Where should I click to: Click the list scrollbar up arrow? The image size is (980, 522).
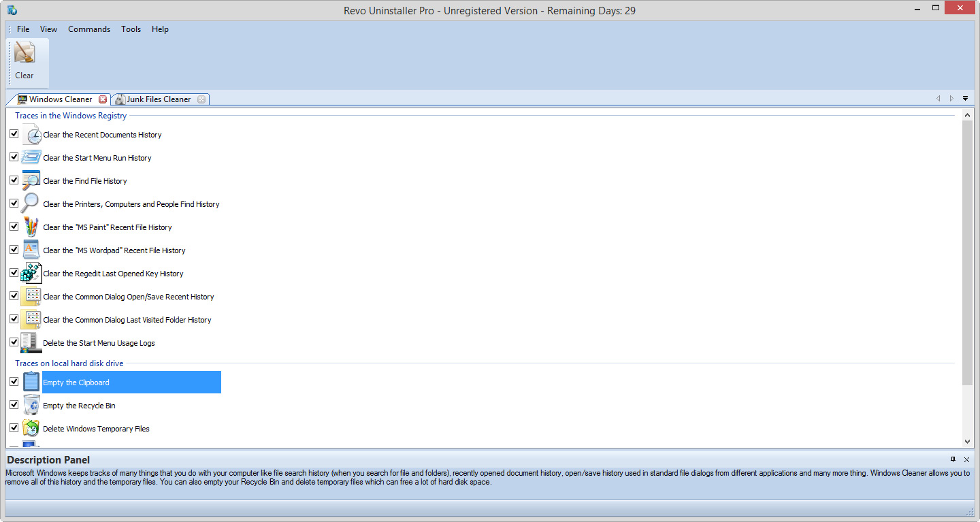(x=968, y=116)
